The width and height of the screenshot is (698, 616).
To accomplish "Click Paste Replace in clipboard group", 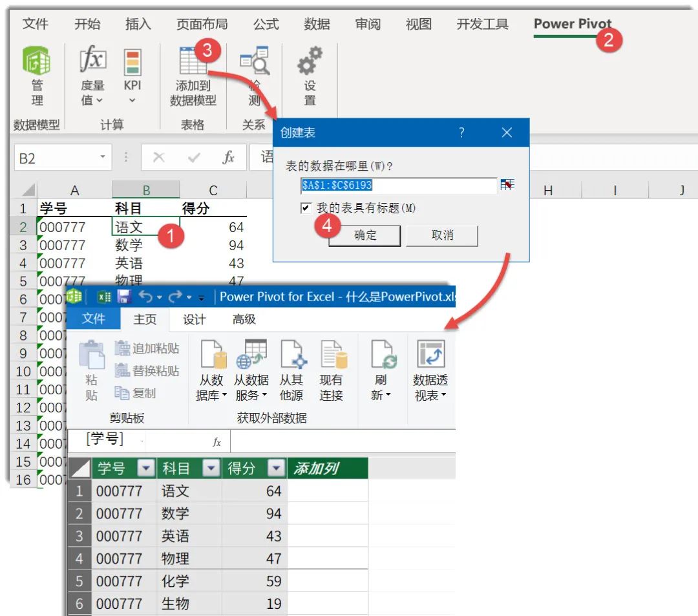I will pos(147,370).
